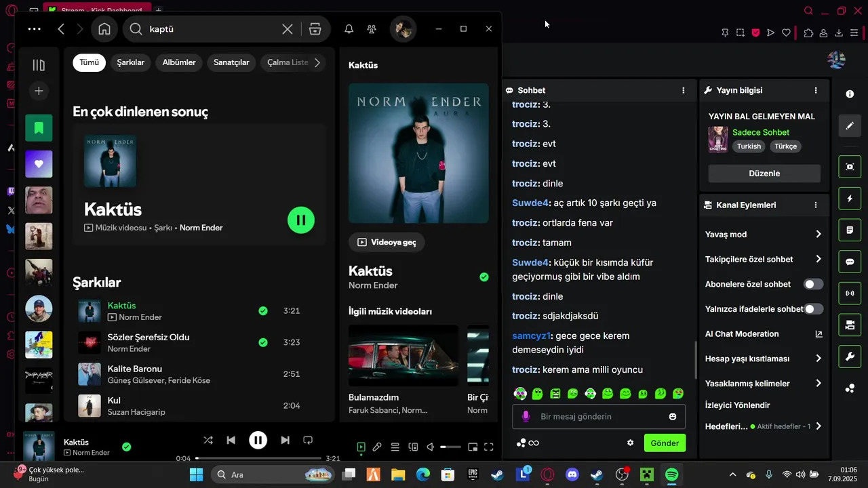Open Spotify friend activity icon
This screenshot has height=488, width=868.
coord(372,29)
